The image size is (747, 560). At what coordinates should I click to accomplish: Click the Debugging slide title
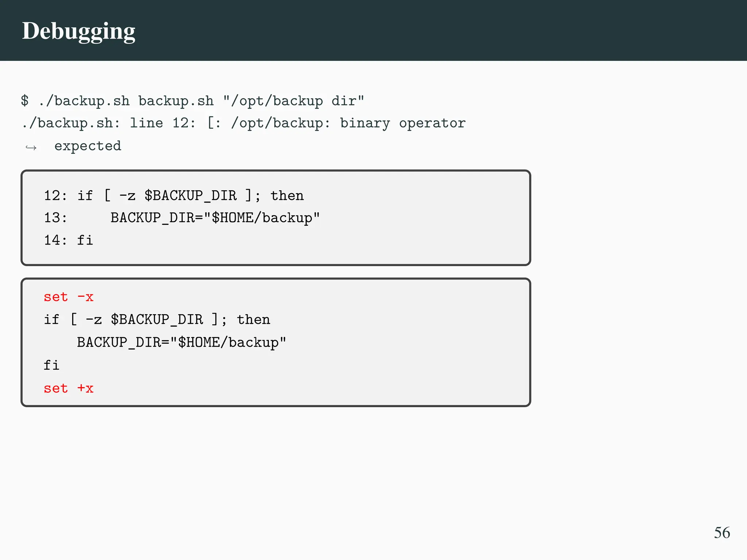click(78, 31)
